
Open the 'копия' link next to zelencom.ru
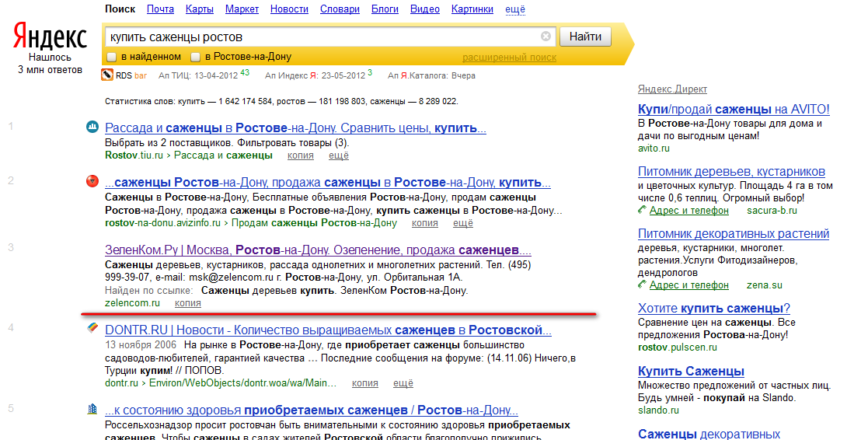187,303
